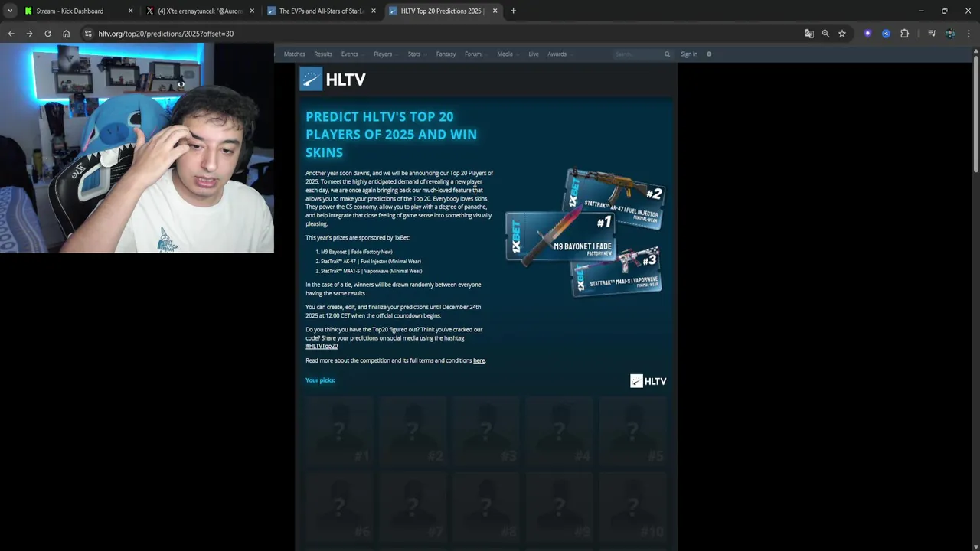Click the HLTV logo at page top

333,80
